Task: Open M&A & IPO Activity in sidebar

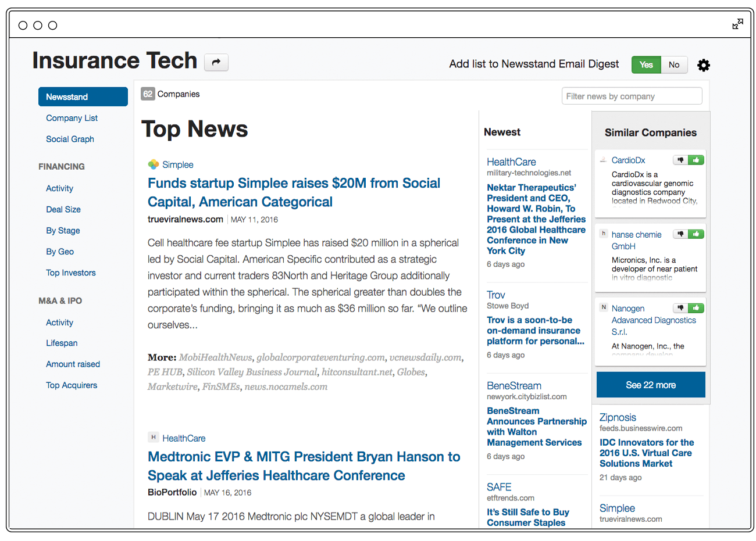Action: click(59, 323)
